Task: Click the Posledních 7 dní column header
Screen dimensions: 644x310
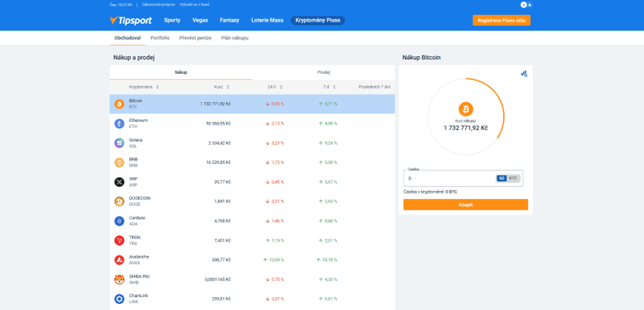Action: tap(374, 87)
